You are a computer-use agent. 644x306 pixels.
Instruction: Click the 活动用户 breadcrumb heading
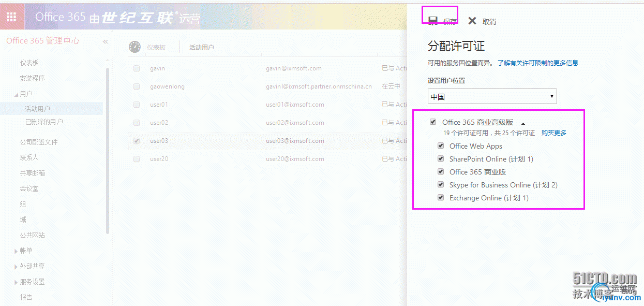coord(202,47)
